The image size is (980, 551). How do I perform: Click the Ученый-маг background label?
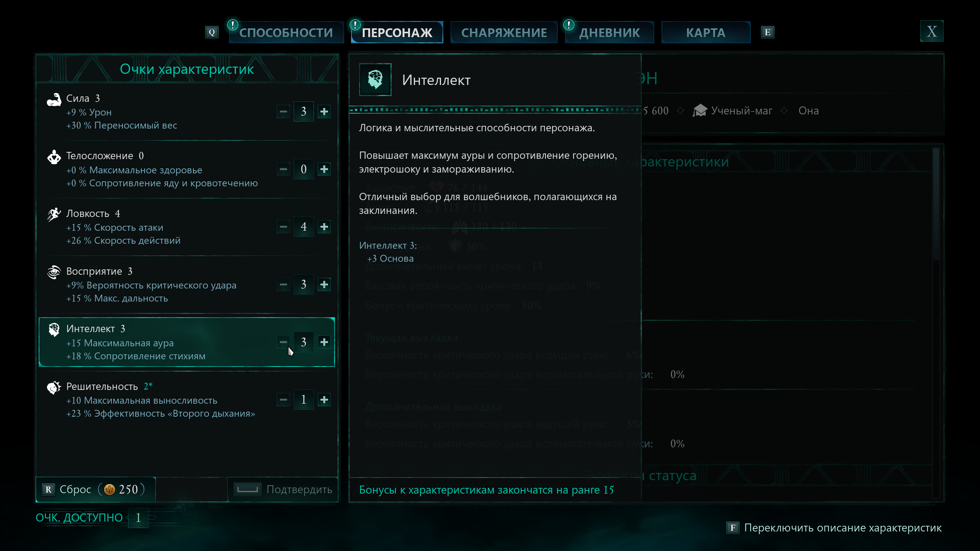742,111
